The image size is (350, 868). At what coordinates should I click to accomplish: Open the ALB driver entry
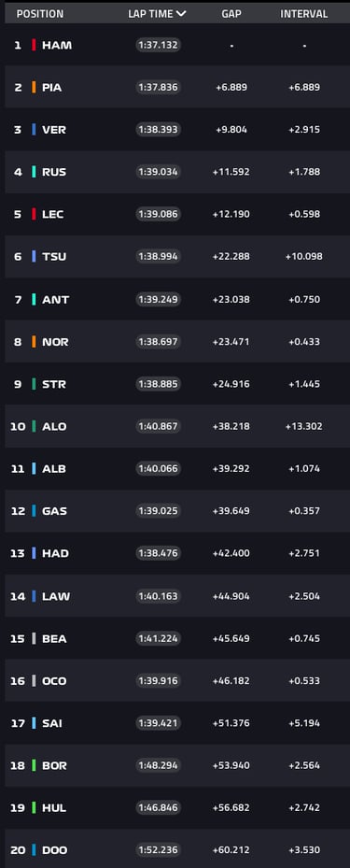(x=53, y=468)
